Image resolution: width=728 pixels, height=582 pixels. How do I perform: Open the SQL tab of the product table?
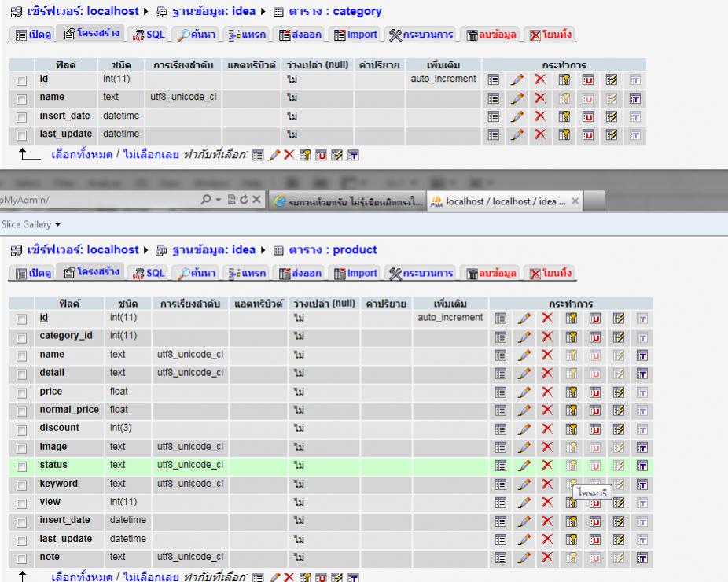[154, 273]
